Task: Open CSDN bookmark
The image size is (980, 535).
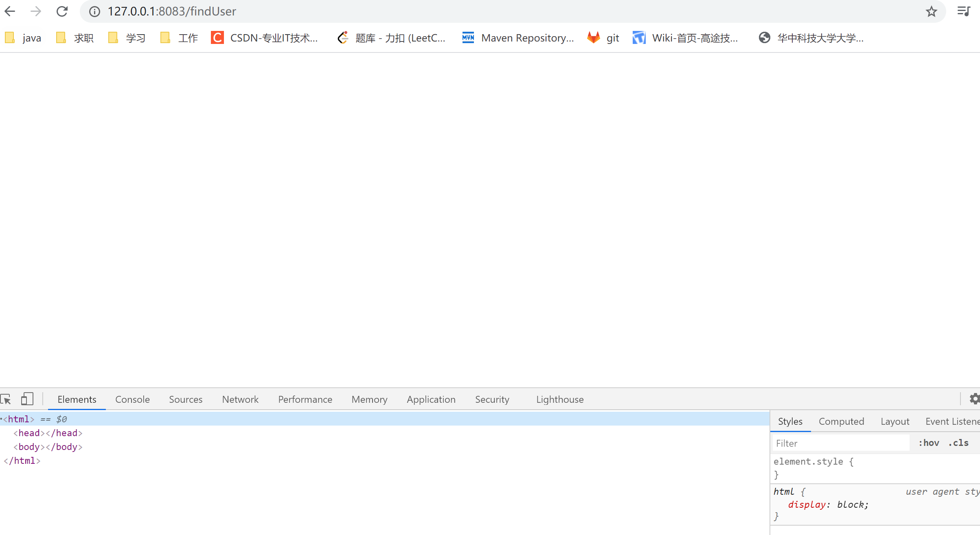Action: [x=265, y=38]
